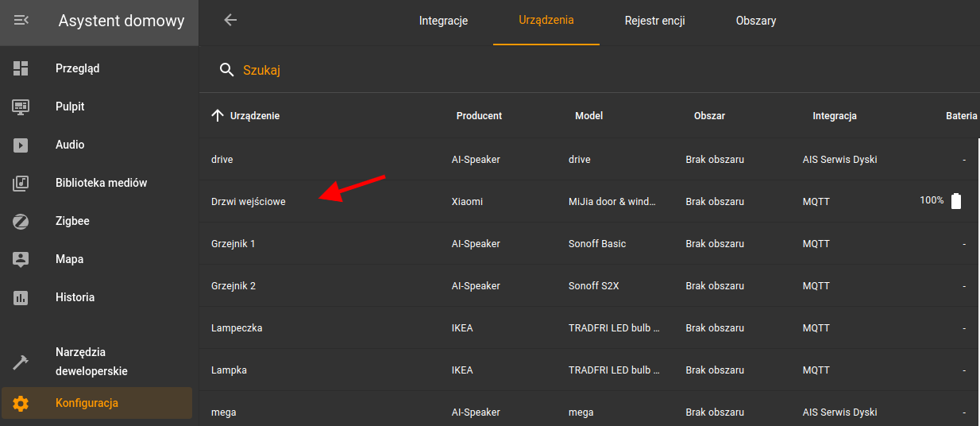Click the Konfiguracja gear icon
Image resolution: width=980 pixels, height=426 pixels.
point(21,403)
